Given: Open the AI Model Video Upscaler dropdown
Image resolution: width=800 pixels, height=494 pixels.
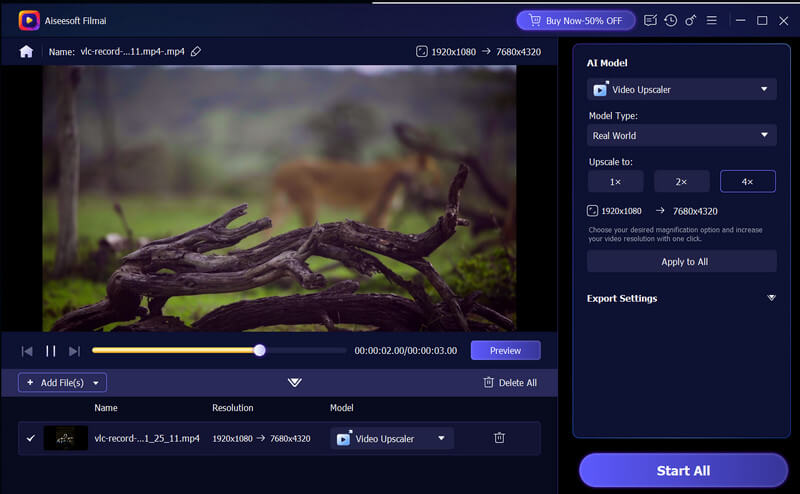Looking at the screenshot, I should [x=681, y=89].
